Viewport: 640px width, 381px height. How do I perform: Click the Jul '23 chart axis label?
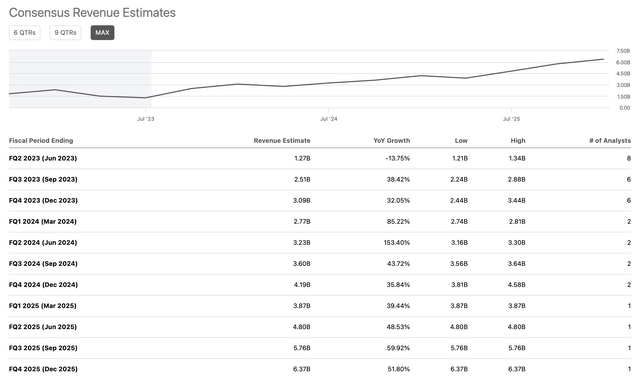pyautogui.click(x=146, y=119)
